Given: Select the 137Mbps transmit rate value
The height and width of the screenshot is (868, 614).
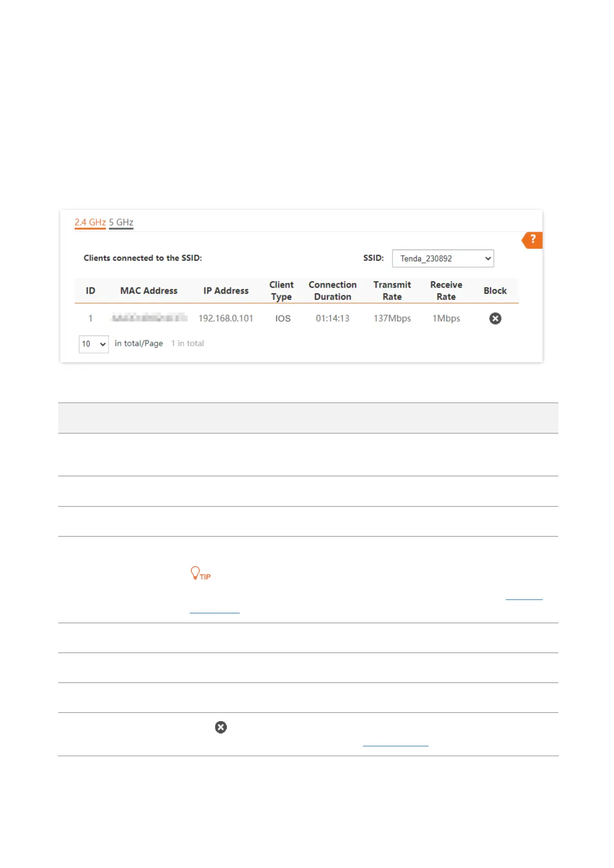Looking at the screenshot, I should click(392, 319).
